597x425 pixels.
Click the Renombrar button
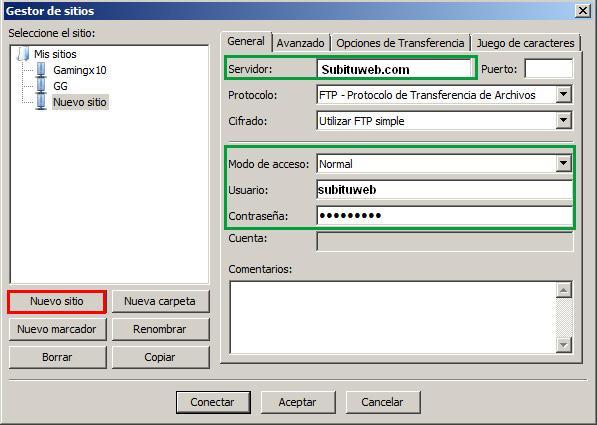[160, 329]
